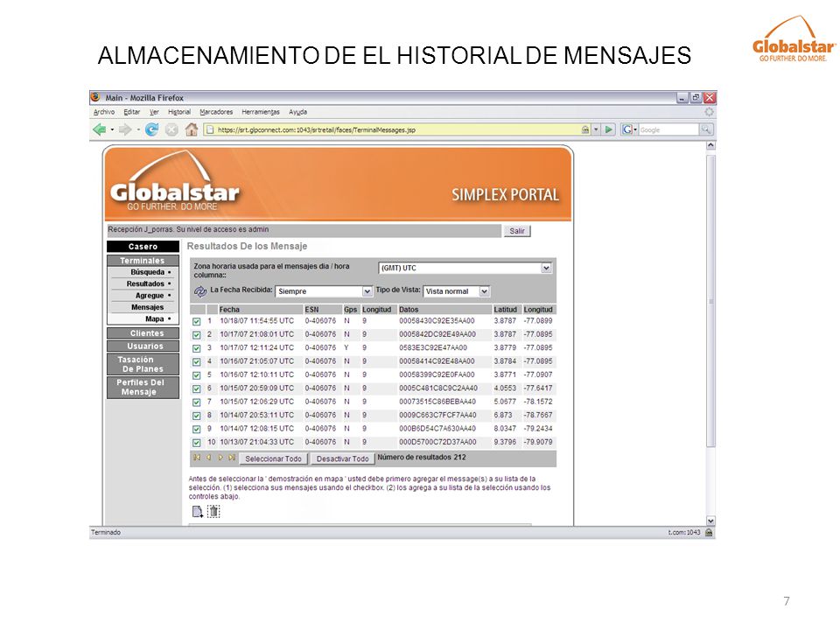Open the address bar history dropdown arrow
Screen dimensions: 840x630
(596, 129)
